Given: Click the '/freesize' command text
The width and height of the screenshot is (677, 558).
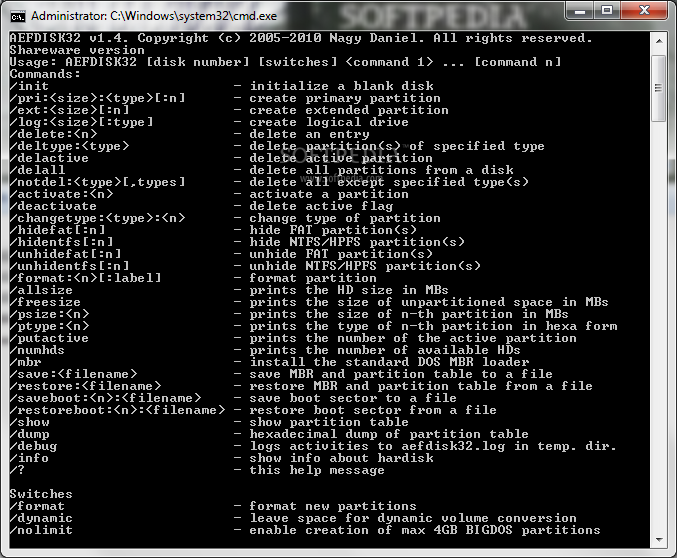Looking at the screenshot, I should point(45,302).
